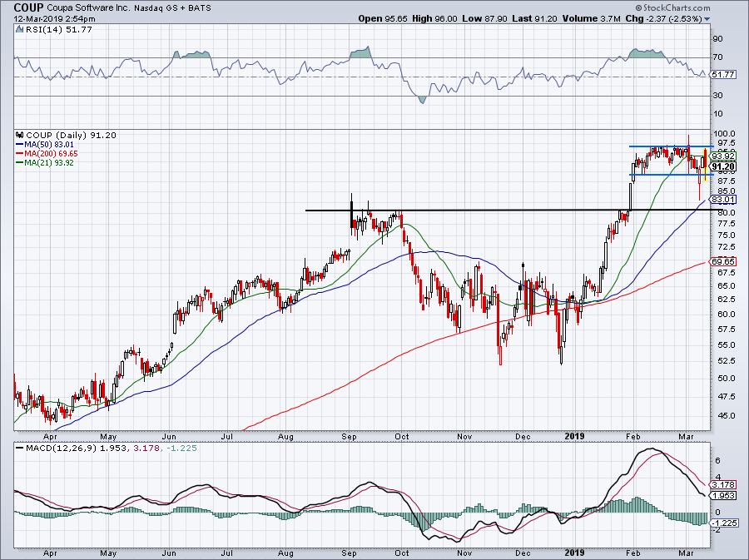
Task: Click the -1.225 histogram value in MACD legend
Action: 181,448
